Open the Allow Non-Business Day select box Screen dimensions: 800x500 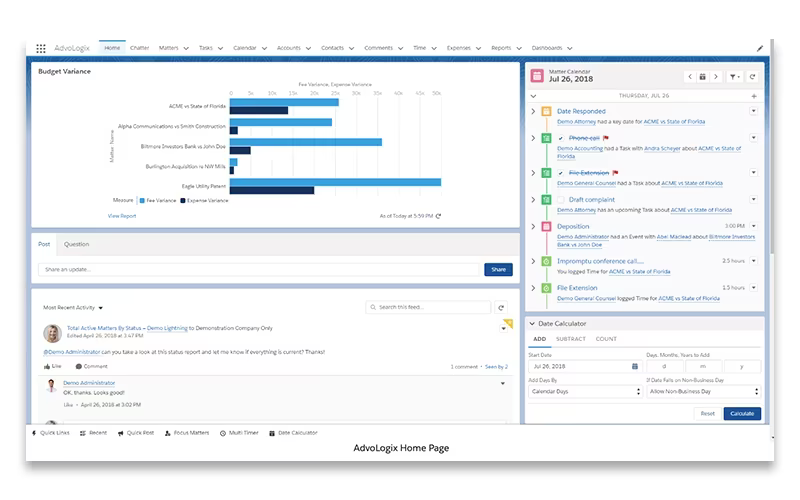tap(704, 391)
